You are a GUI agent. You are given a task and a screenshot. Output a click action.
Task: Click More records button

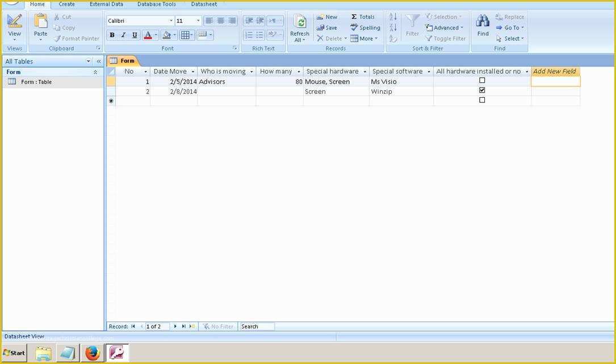coord(364,39)
